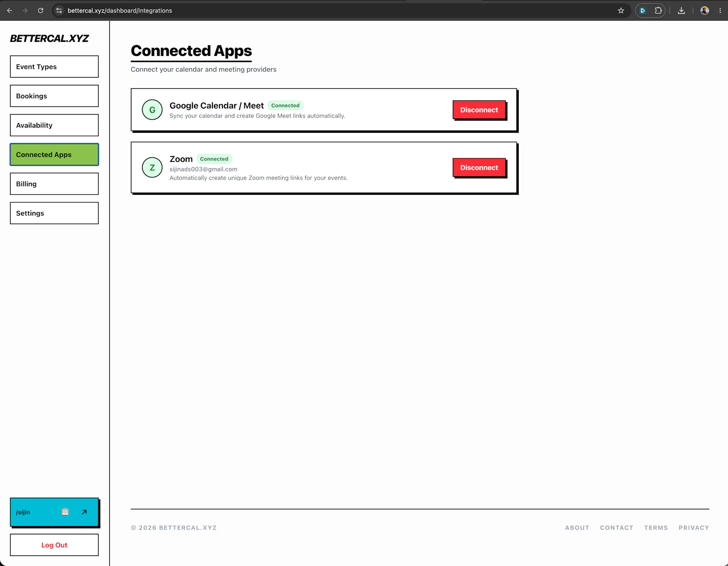The width and height of the screenshot is (728, 566).
Task: Select Connected Apps in the sidebar
Action: tap(54, 155)
